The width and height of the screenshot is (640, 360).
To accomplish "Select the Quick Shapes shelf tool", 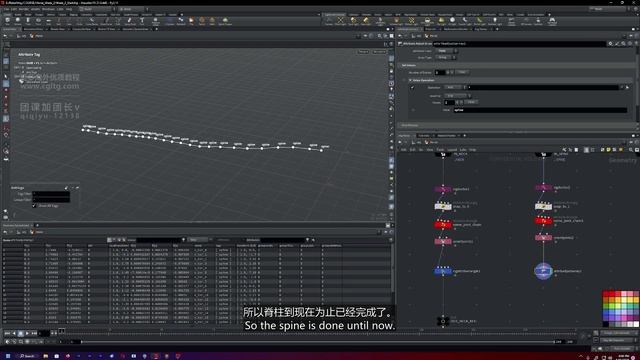I will coord(225,21).
